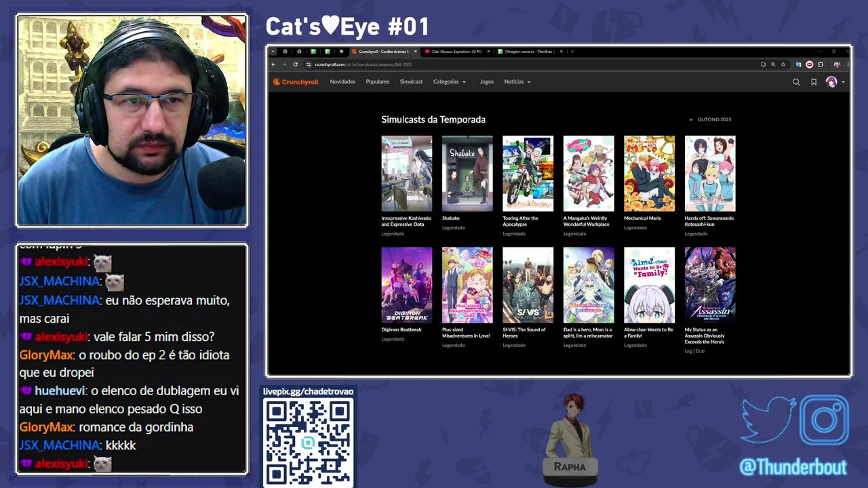Expand the Notícias dropdown
The height and width of the screenshot is (488, 868).
tap(517, 82)
